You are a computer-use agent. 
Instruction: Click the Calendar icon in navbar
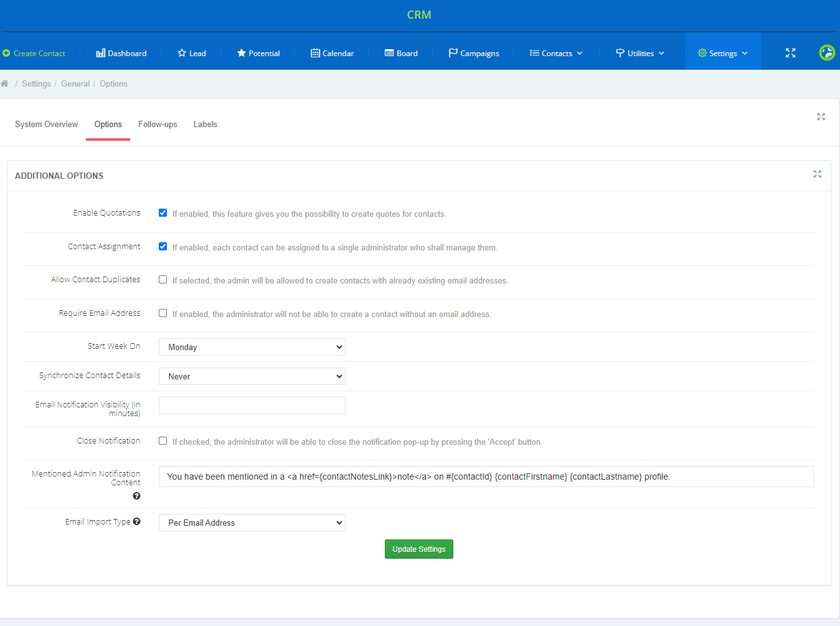(x=315, y=53)
